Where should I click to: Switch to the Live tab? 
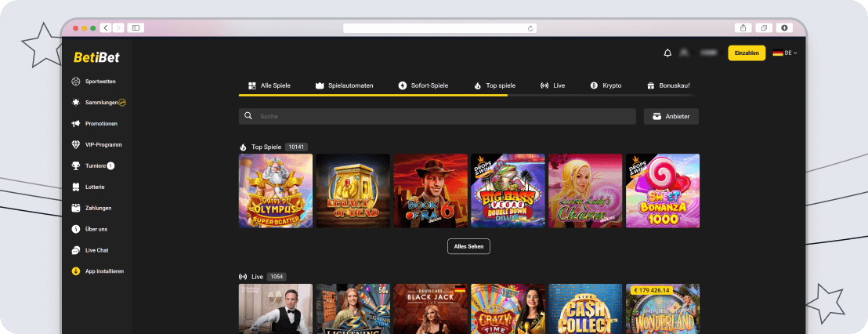point(553,86)
